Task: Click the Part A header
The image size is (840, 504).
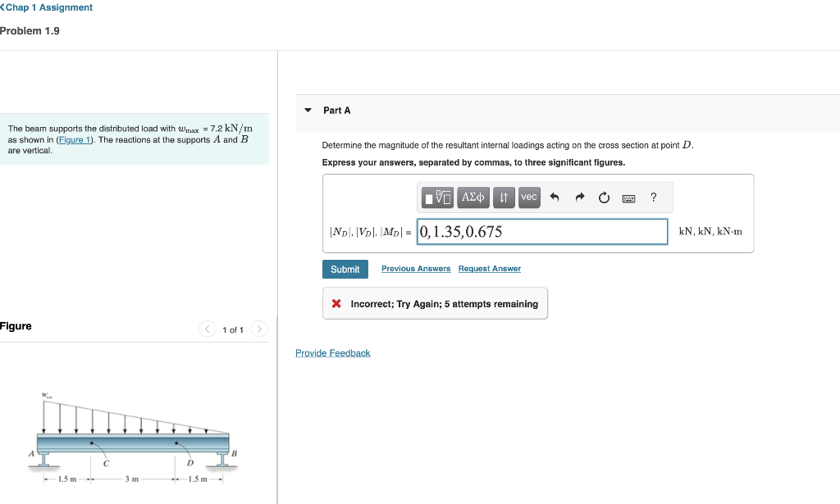Action: (336, 110)
